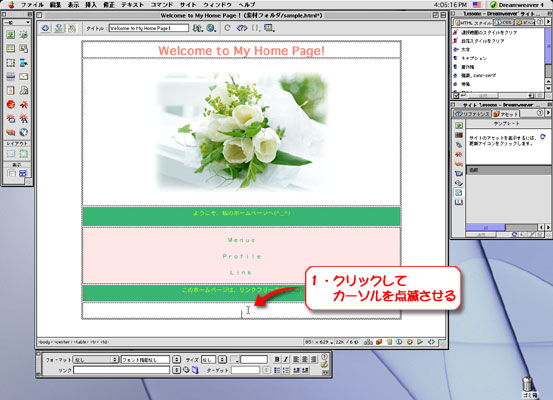Open the text color swatch in Property inspector
This screenshot has height=400, width=553.
[x=234, y=359]
